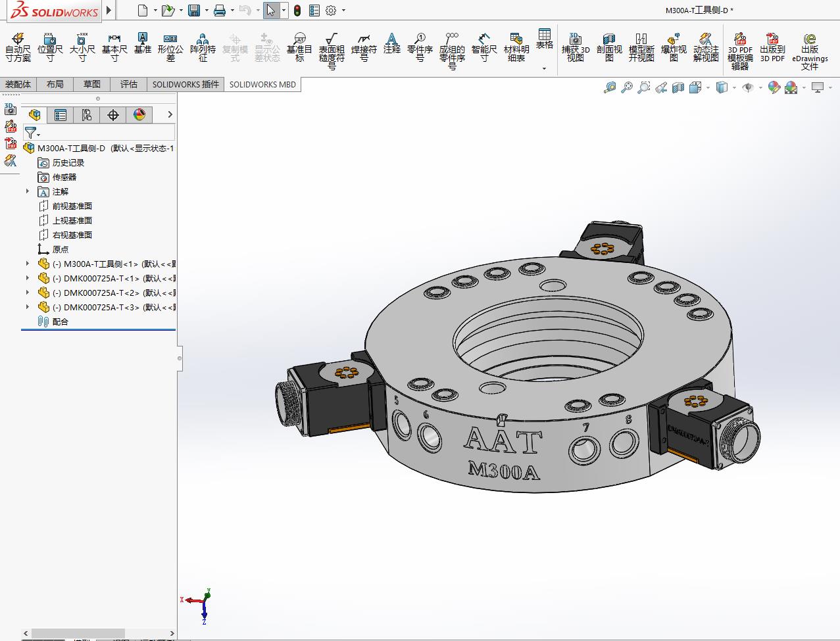Click the Model Break View tool (模型断开视图)

tap(641, 47)
